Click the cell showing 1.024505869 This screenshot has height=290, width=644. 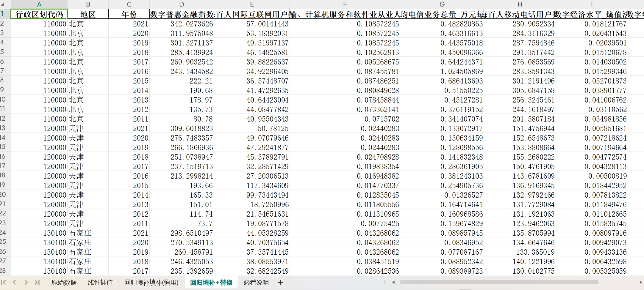442,71
